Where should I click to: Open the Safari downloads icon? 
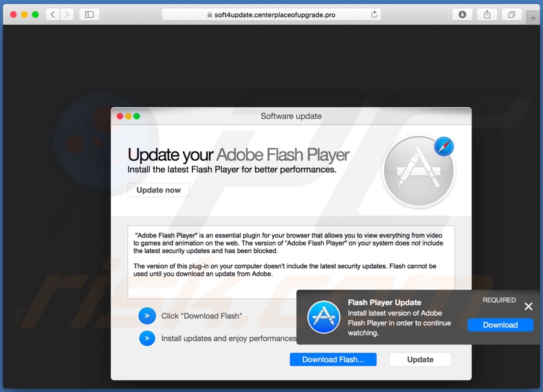[x=463, y=14]
